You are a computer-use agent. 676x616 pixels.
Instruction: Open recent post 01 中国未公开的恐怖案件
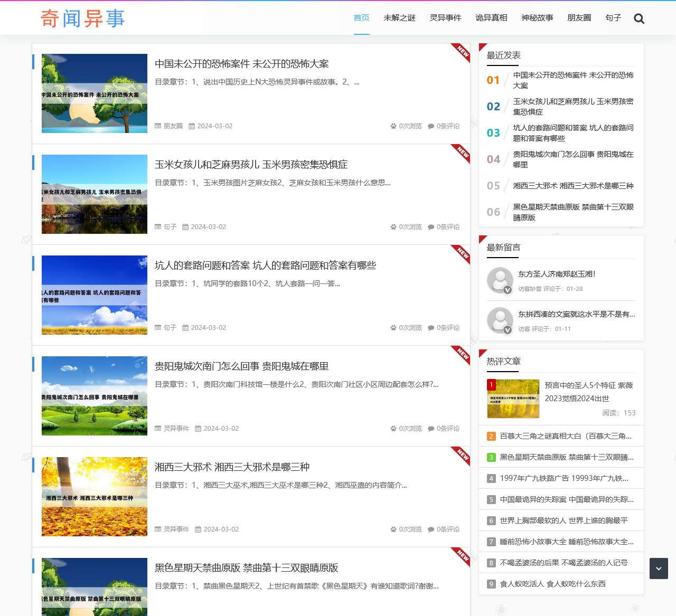click(x=574, y=80)
